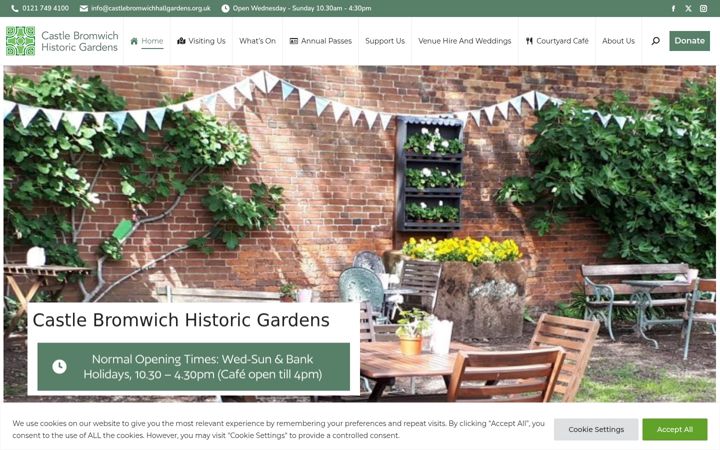Click the cutlery icon beside Courtyard Café
720x450 pixels.
(529, 41)
